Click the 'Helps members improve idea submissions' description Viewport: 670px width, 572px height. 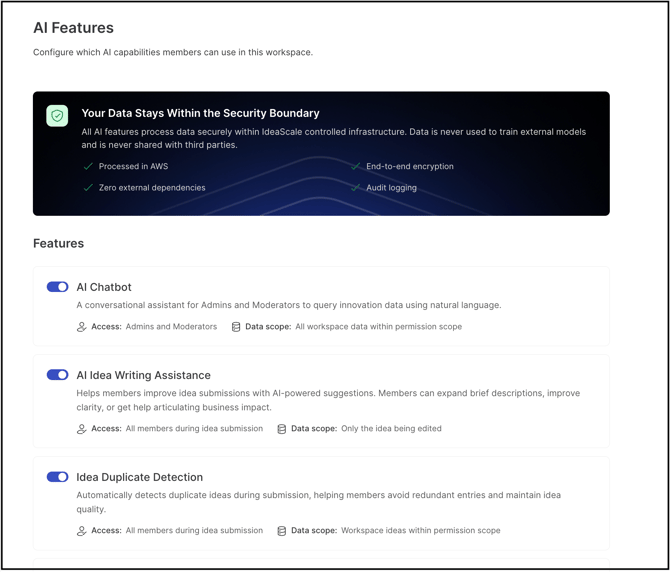[328, 400]
